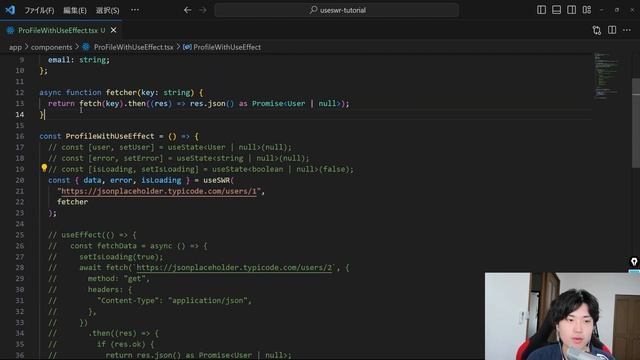Click the minimap code overview
Viewport: 640px width, 360px height.
pos(608,76)
